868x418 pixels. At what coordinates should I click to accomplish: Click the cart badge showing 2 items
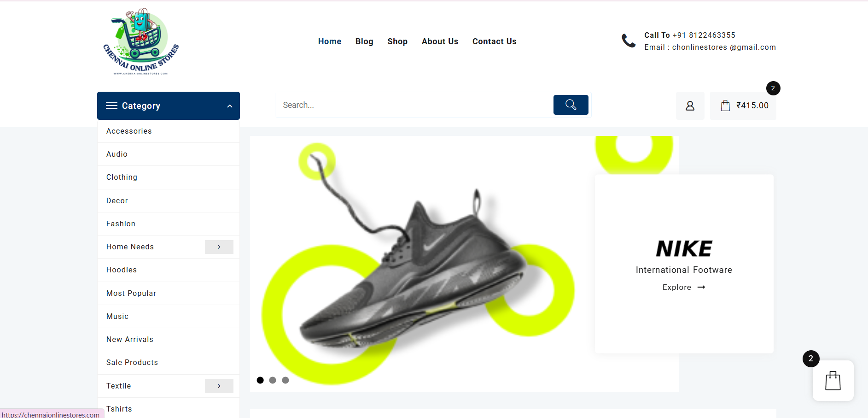click(x=773, y=88)
